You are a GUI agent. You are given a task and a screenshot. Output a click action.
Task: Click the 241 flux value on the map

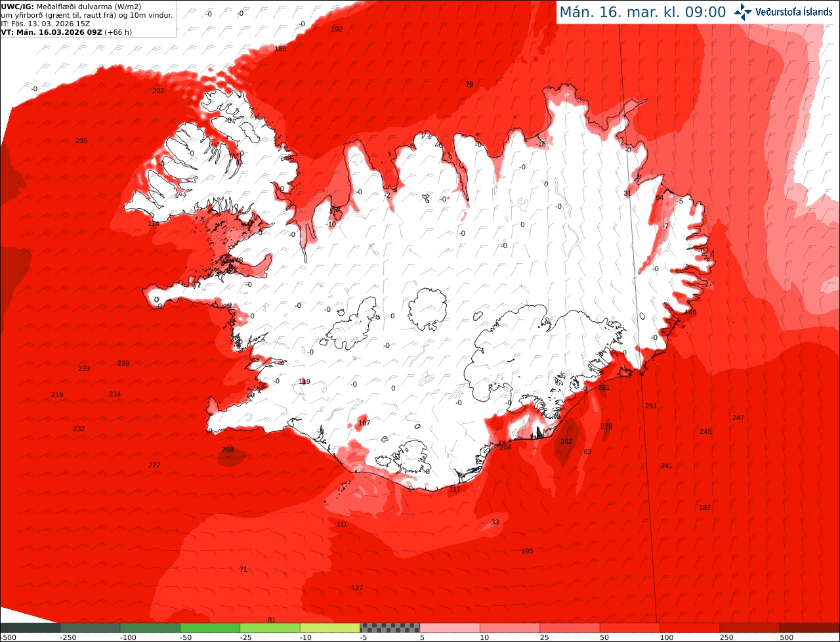(x=667, y=465)
